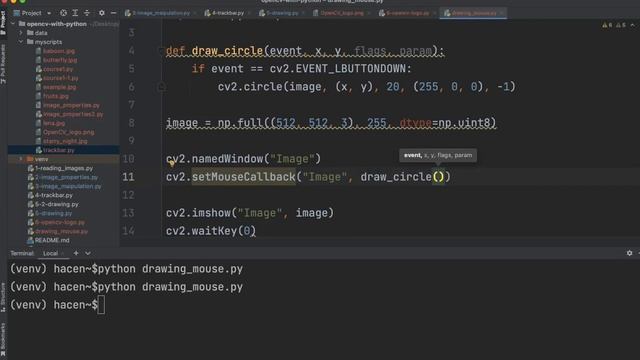Close the drawing_mouse.py editor tab
This screenshot has width=640, height=360.
[502, 13]
